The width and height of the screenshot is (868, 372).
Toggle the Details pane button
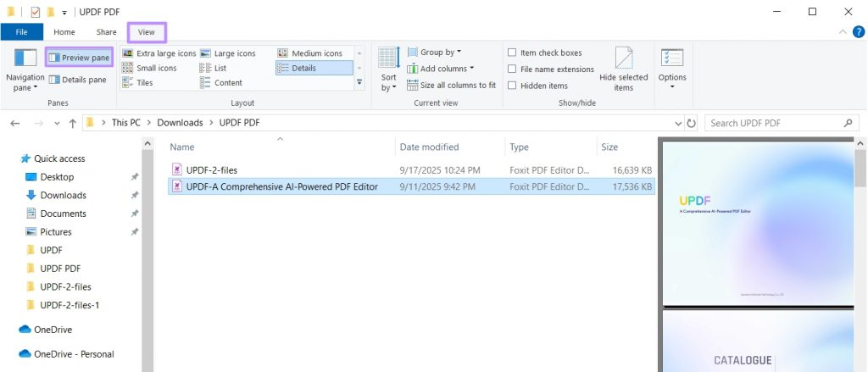coord(77,80)
